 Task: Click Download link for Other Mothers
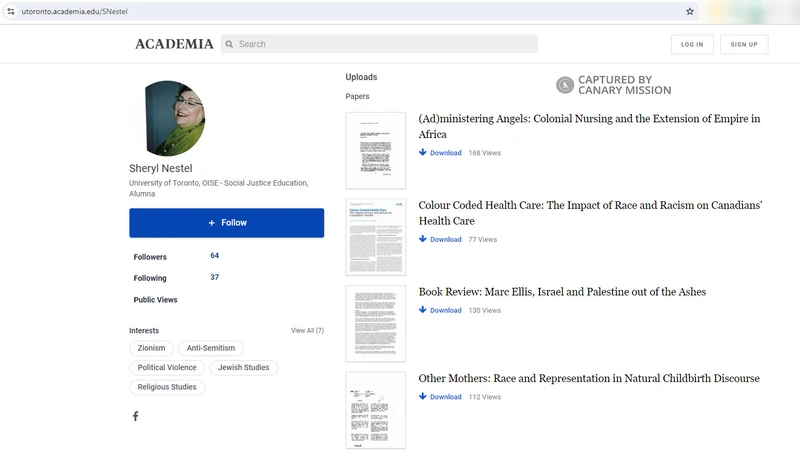coord(445,397)
